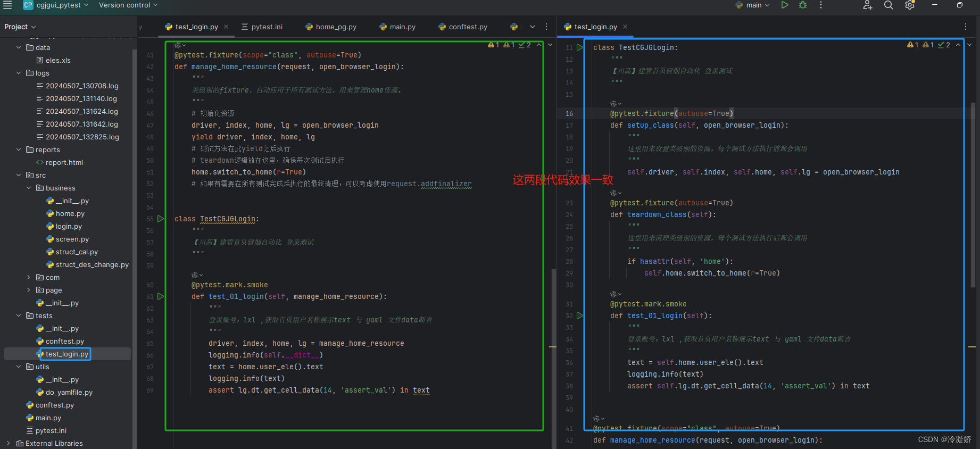This screenshot has width=980, height=449.
Task: Expand the page folder
Action: coord(29,290)
